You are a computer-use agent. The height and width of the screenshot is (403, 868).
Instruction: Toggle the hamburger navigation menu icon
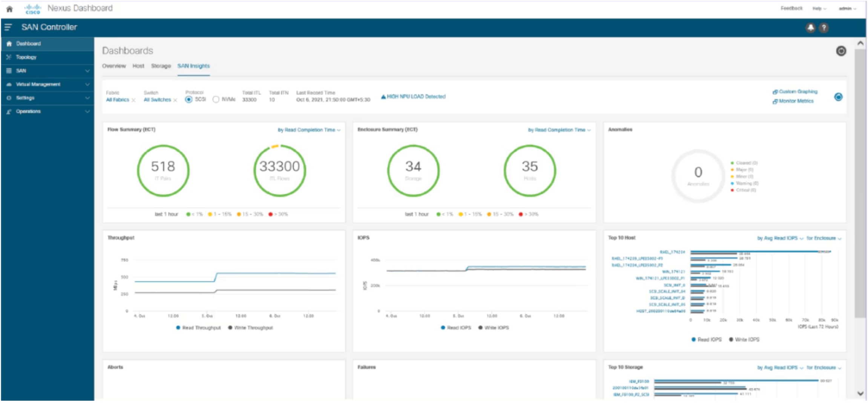(x=8, y=27)
